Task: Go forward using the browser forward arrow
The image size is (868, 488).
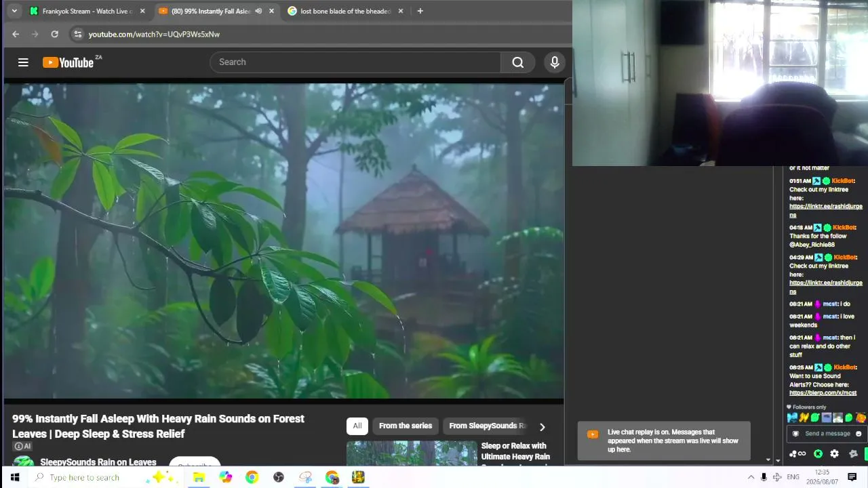Action: click(35, 34)
